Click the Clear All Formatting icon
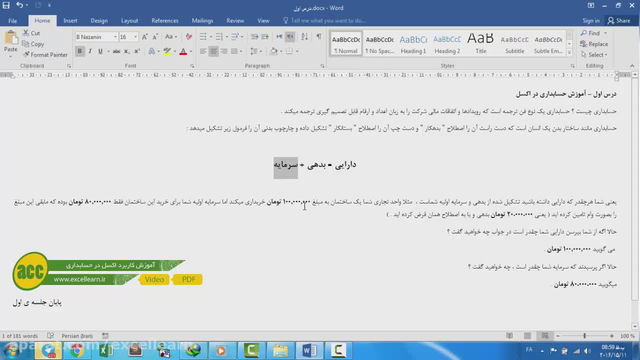The width and height of the screenshot is (640, 360). pos(189,37)
